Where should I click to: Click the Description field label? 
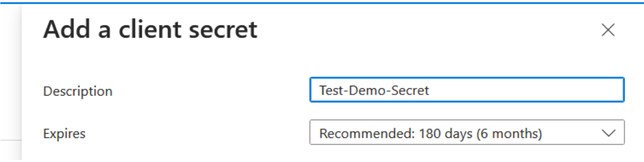[78, 91]
